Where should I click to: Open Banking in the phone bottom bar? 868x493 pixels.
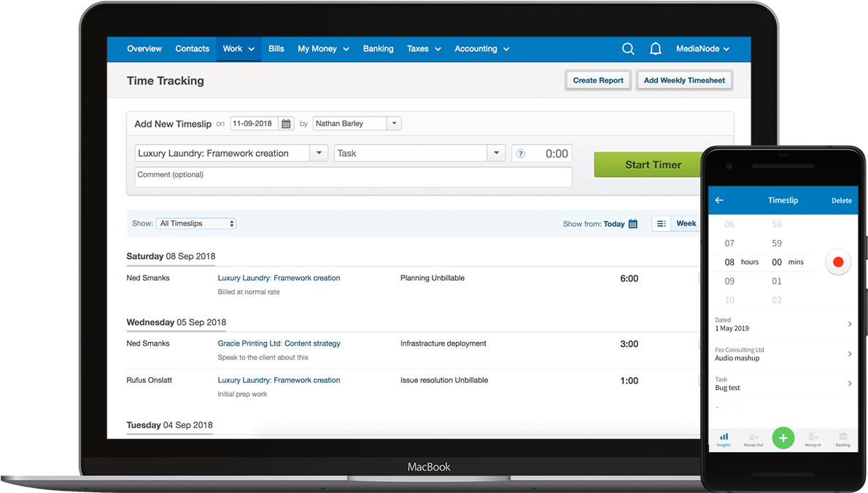pos(843,440)
